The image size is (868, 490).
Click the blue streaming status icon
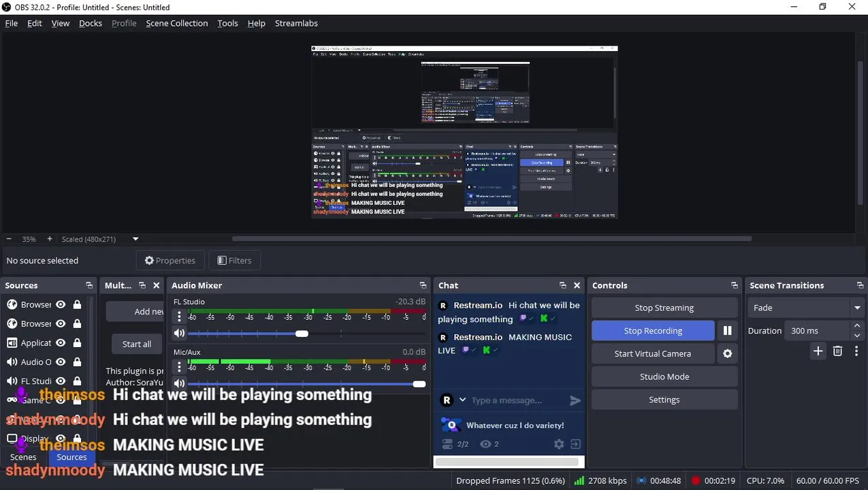pos(641,480)
